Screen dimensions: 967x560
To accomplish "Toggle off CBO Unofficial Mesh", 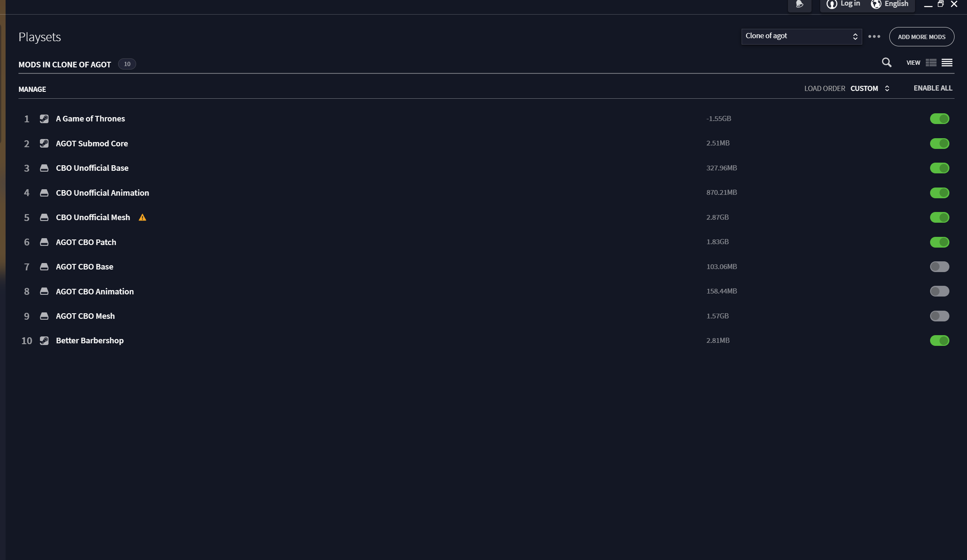I will 940,218.
